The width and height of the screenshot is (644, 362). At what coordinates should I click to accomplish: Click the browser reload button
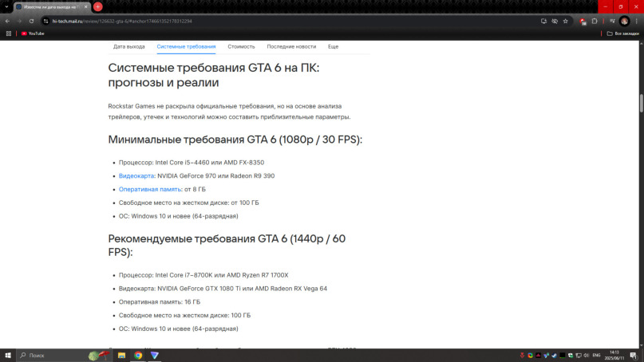pyautogui.click(x=31, y=21)
